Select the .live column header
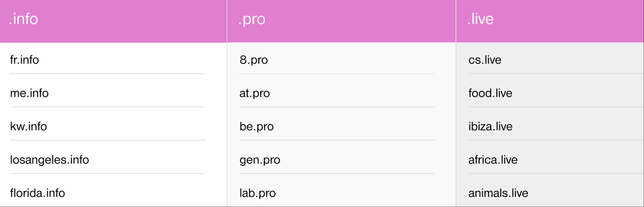The width and height of the screenshot is (644, 207). [x=480, y=19]
